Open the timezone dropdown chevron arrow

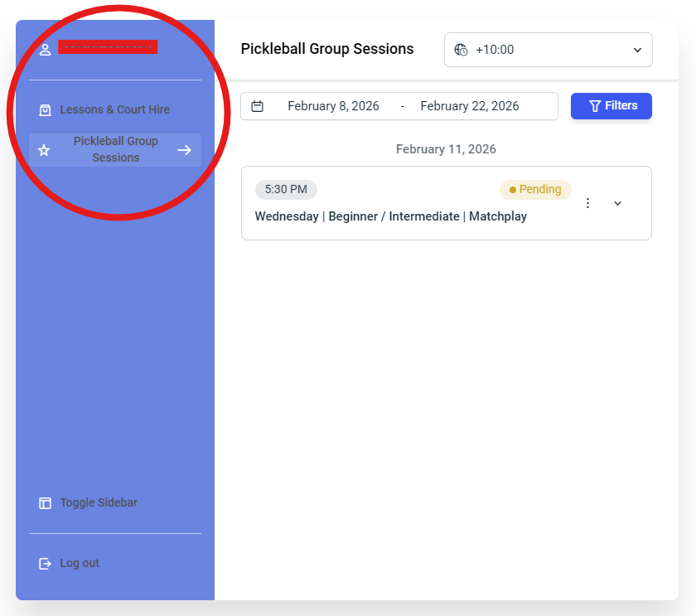pos(637,50)
